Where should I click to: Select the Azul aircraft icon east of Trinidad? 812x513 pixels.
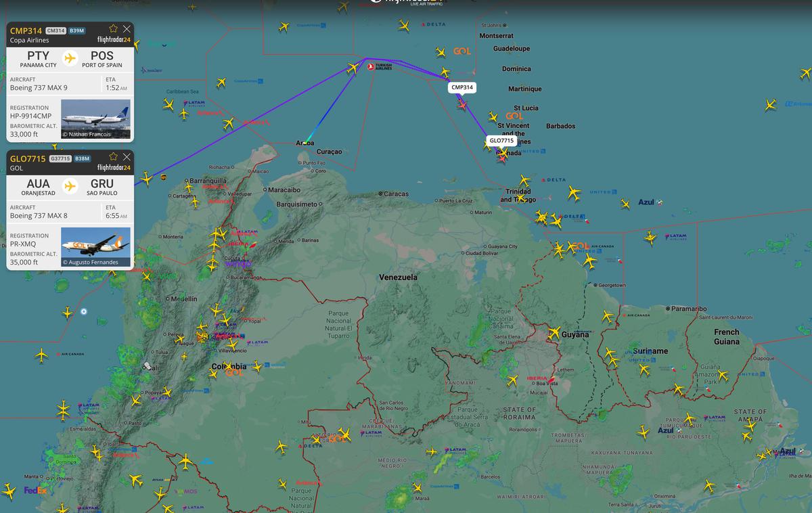(625, 203)
